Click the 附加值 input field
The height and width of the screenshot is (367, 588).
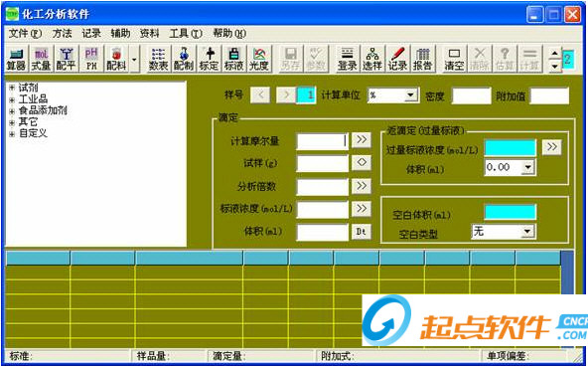pyautogui.click(x=549, y=95)
